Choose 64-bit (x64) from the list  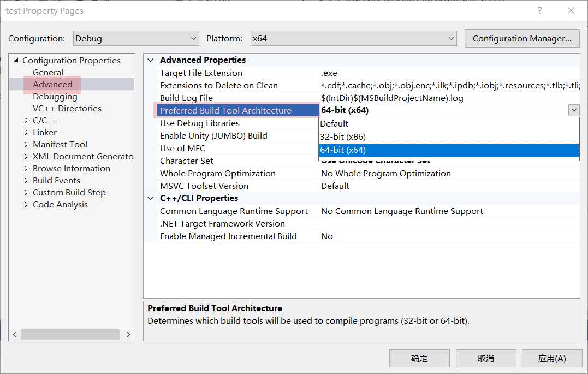pos(449,150)
